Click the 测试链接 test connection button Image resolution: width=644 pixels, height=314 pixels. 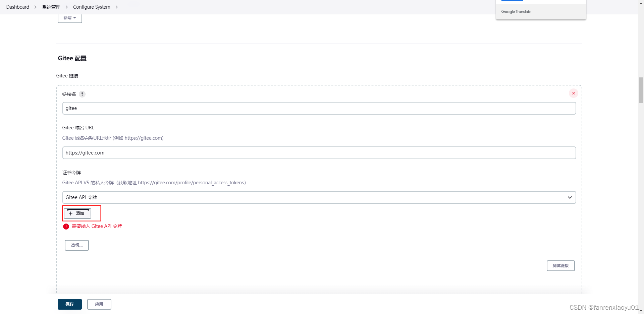[x=560, y=266]
